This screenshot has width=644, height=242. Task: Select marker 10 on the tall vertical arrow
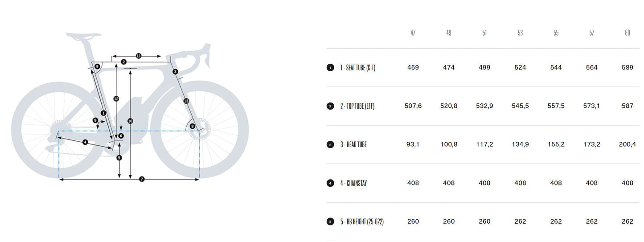pyautogui.click(x=130, y=121)
